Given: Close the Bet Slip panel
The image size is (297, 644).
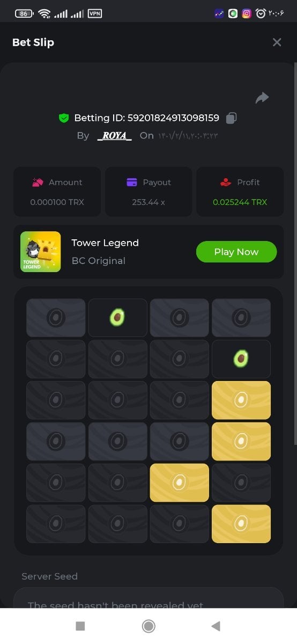Looking at the screenshot, I should 277,42.
